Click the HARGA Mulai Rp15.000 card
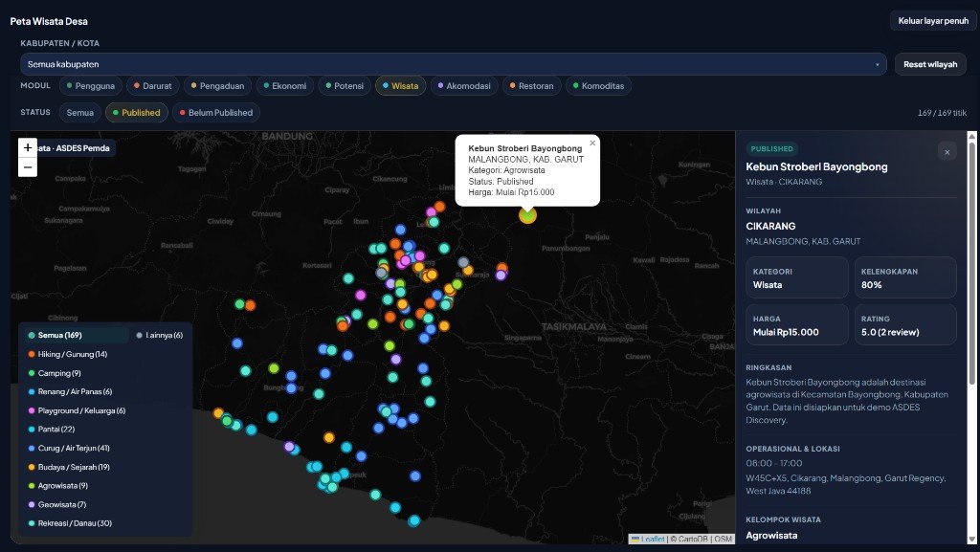 [797, 324]
